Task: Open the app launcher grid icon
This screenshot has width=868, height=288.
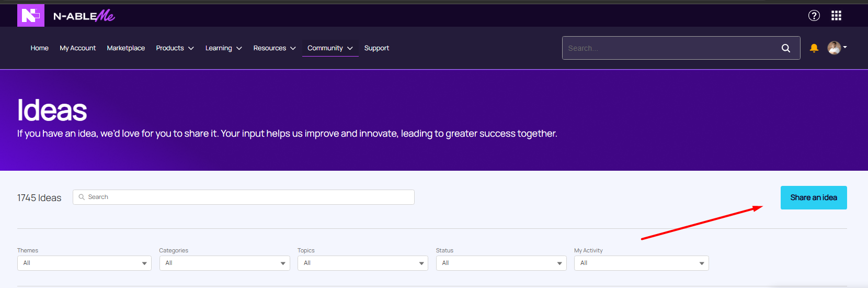Action: [836, 16]
